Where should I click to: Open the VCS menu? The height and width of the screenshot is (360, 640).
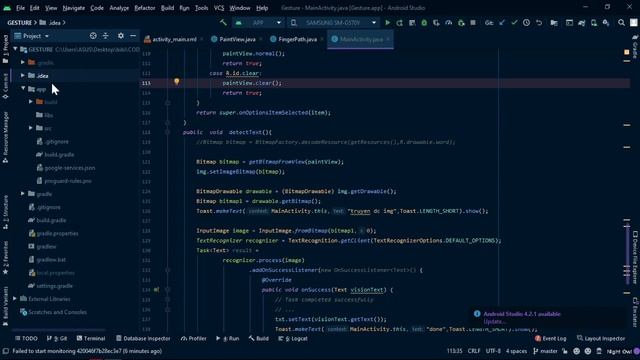click(219, 8)
